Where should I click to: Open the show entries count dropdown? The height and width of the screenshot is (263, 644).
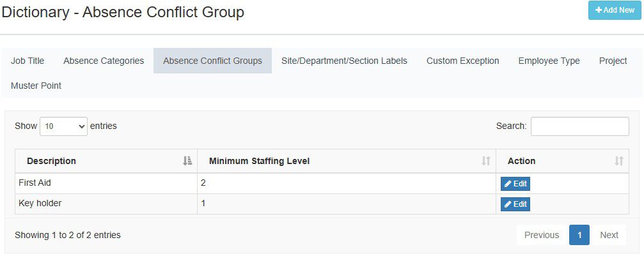63,126
